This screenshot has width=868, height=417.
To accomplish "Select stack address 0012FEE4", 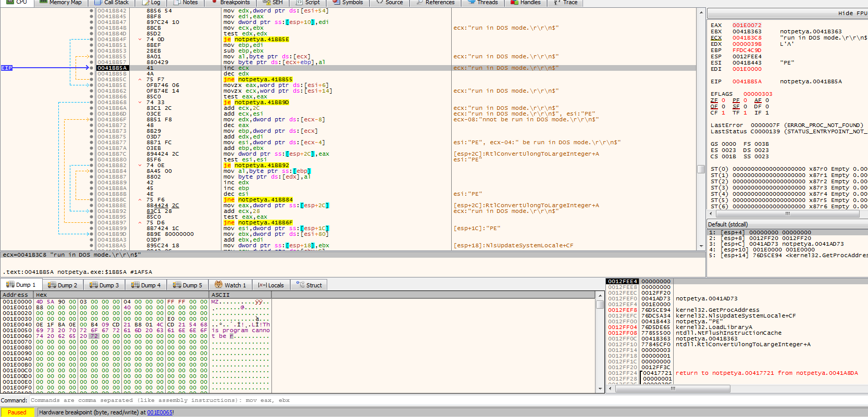I will (623, 281).
